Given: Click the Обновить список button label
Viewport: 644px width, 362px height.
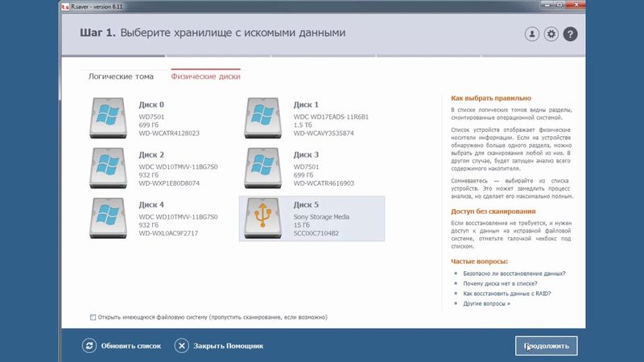Looking at the screenshot, I should 131,346.
